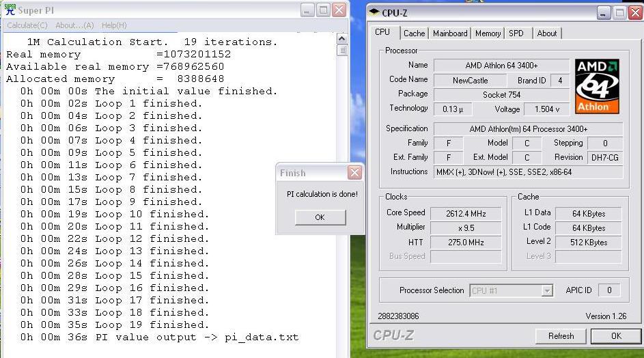Image resolution: width=644 pixels, height=358 pixels.
Task: Select the SPD tab
Action: (516, 33)
